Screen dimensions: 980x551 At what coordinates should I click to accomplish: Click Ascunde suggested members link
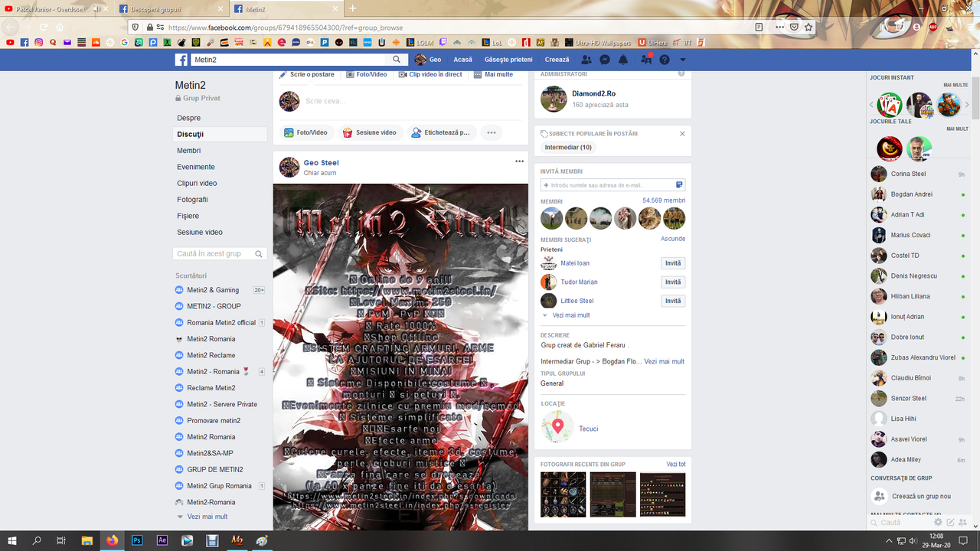pos(673,239)
